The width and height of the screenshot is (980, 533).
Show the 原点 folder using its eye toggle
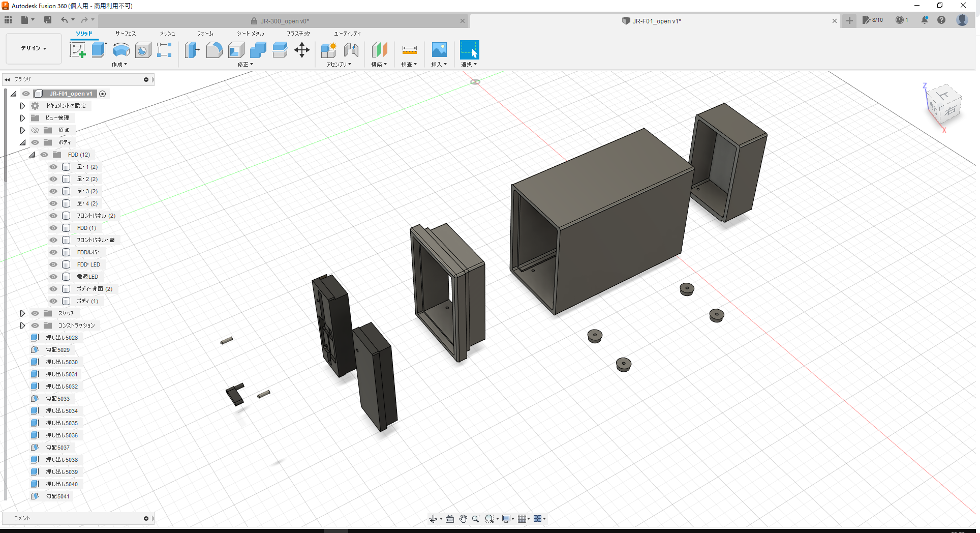click(35, 130)
